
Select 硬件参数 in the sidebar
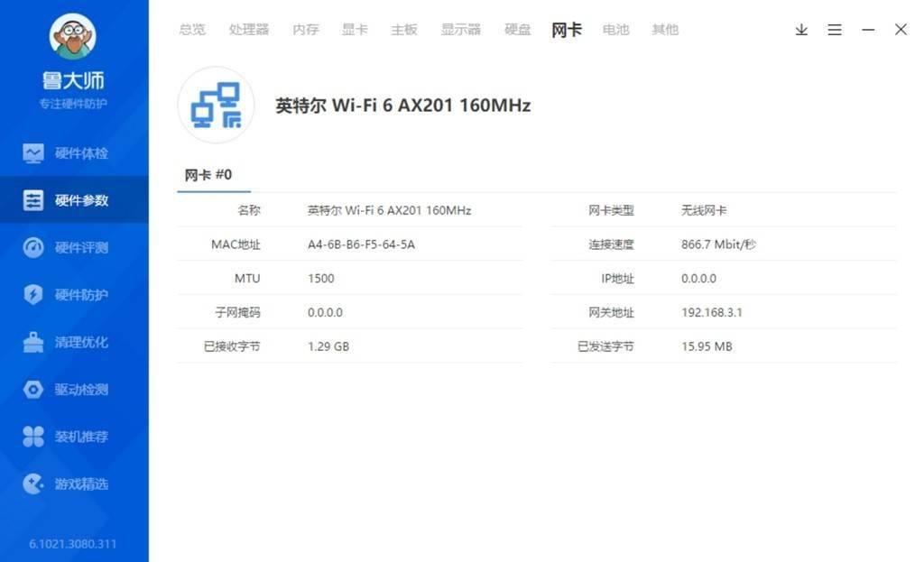(74, 199)
